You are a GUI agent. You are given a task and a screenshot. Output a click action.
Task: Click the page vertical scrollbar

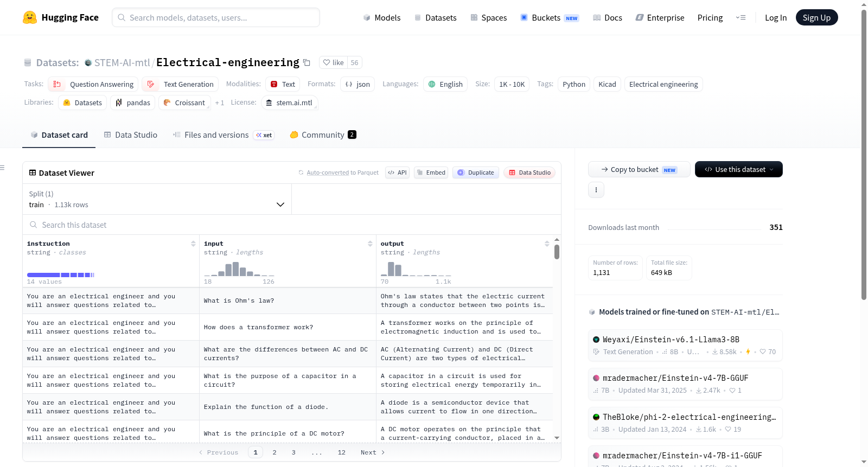pos(864,155)
